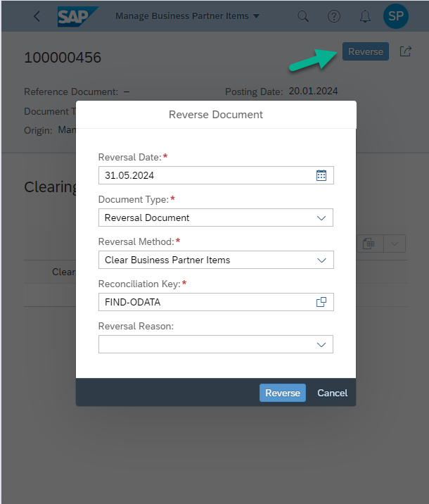Click the page header Reverse button
The image size is (429, 504).
click(366, 51)
